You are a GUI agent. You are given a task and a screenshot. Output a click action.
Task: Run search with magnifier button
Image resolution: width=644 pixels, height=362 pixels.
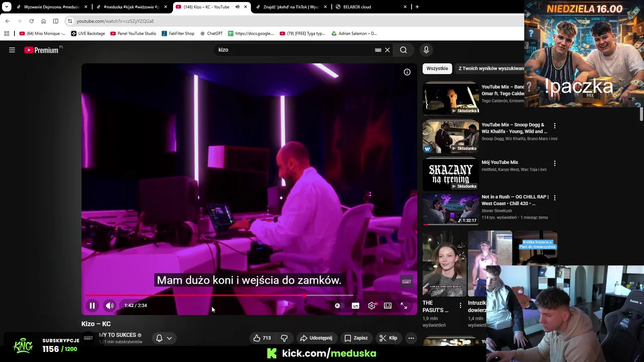404,50
